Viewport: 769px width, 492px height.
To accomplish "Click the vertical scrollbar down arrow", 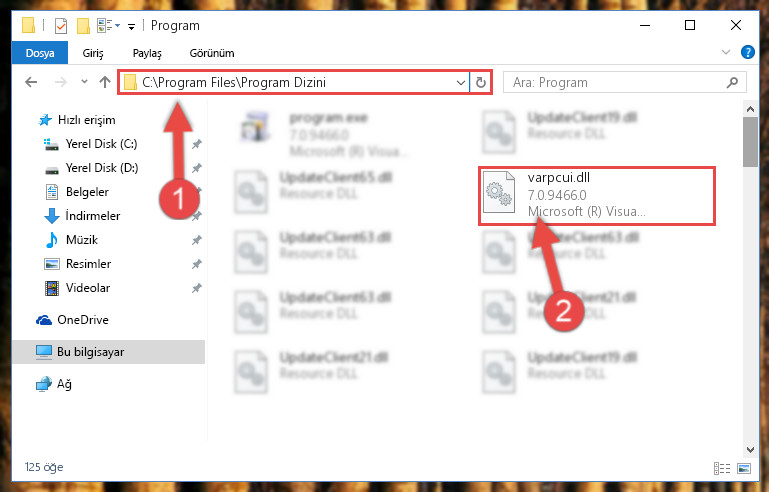I will 750,449.
